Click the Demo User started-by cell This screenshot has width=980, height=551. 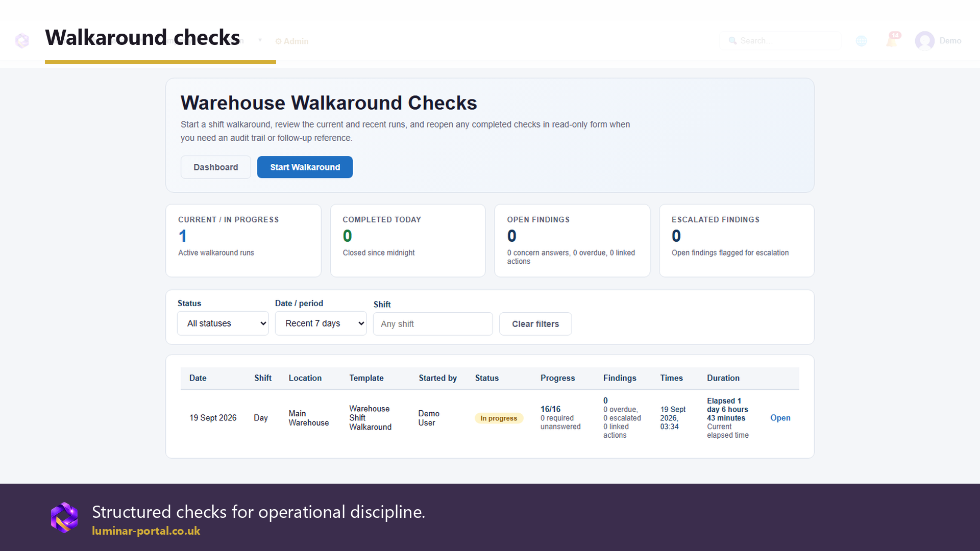click(429, 418)
